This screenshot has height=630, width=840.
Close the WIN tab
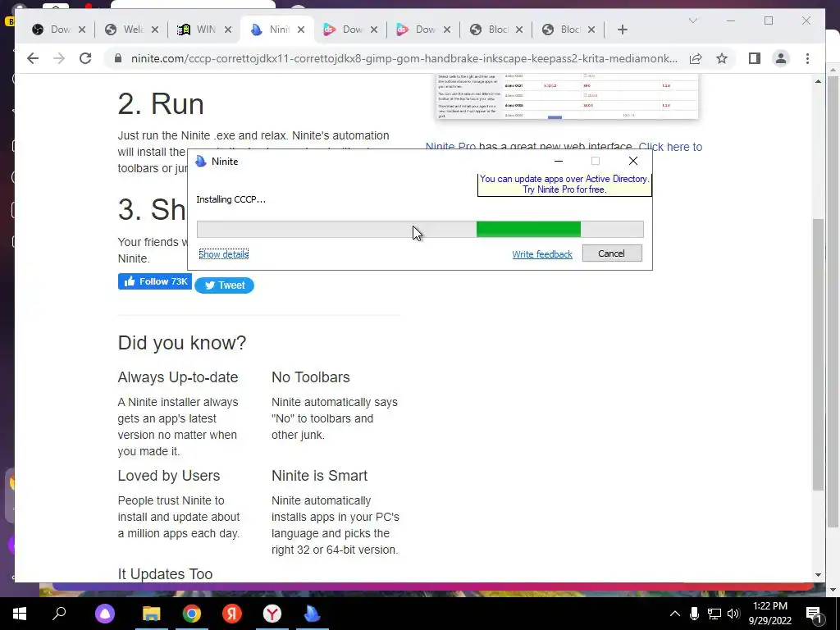pos(228,30)
